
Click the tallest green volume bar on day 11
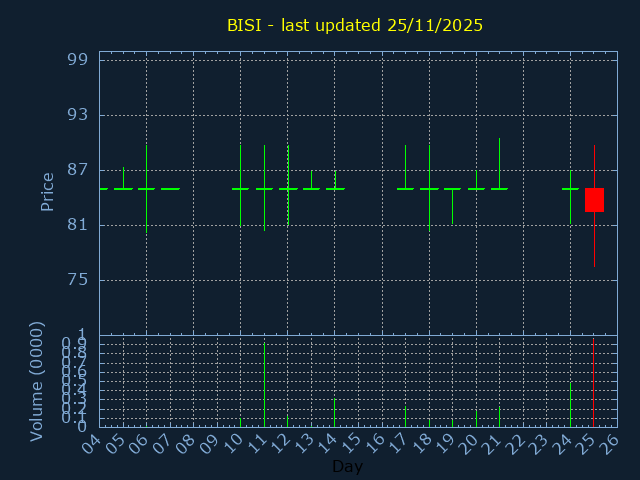tap(264, 385)
